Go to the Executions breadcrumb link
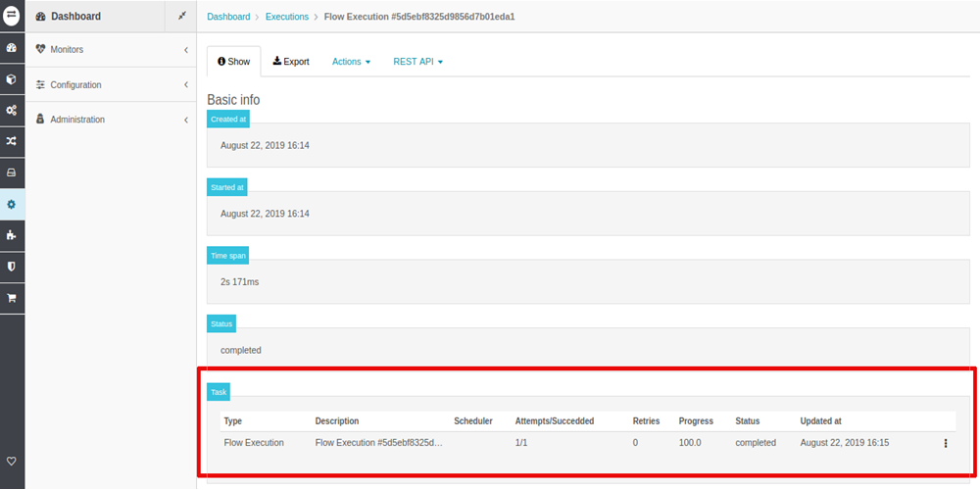 click(x=287, y=17)
